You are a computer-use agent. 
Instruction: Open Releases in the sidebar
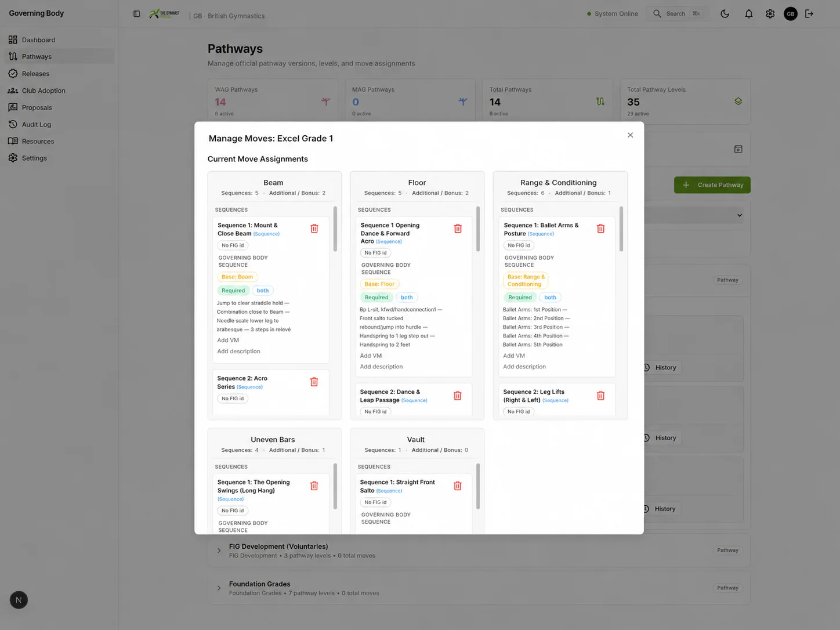60,74
